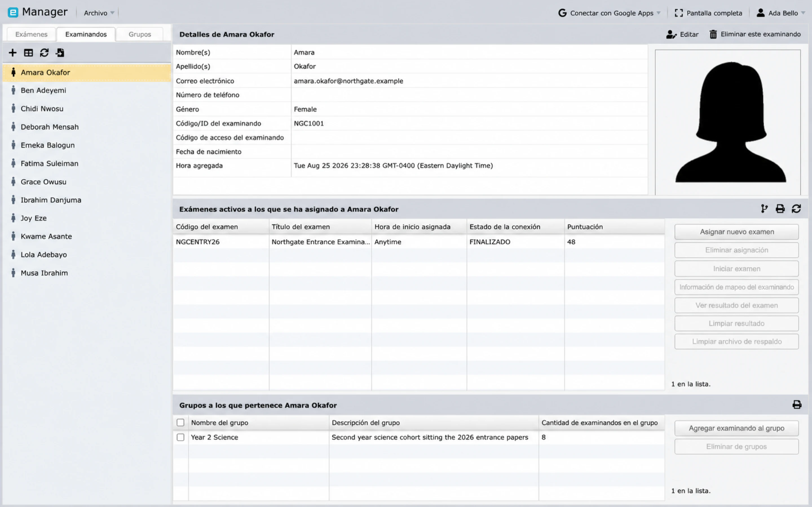Print the active exams list
The width and height of the screenshot is (812, 507).
pos(780,209)
